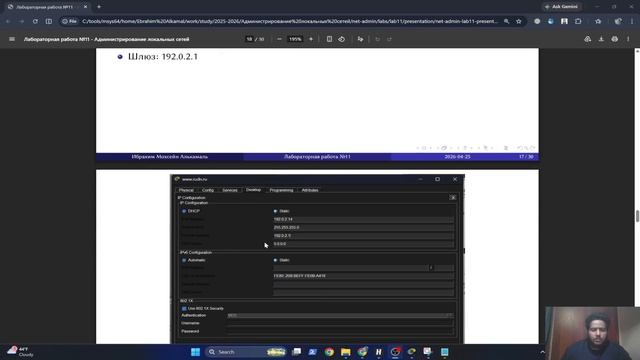The image size is (640, 360).
Task: Click the 195% zoom level field
Action: [295, 39]
